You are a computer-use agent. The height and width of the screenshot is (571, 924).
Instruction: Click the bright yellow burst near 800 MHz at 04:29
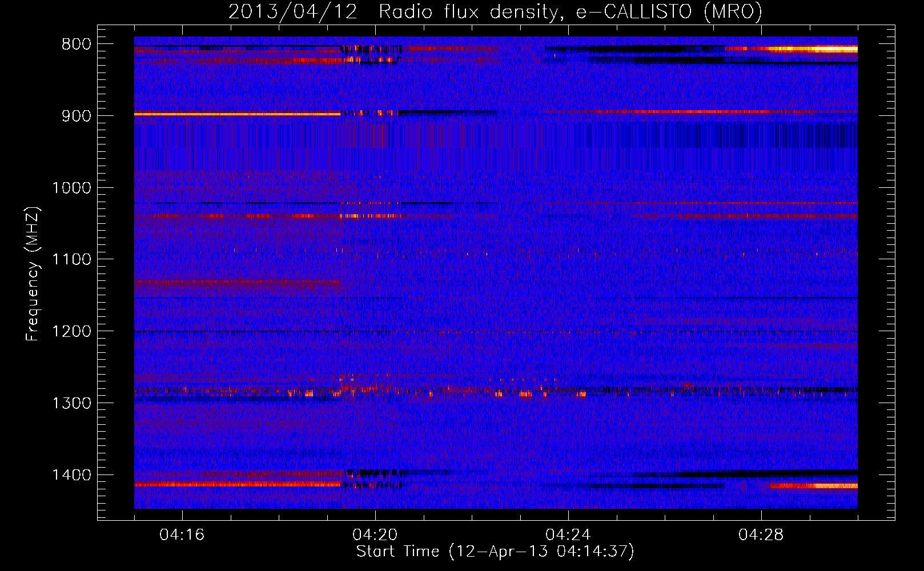(813, 50)
